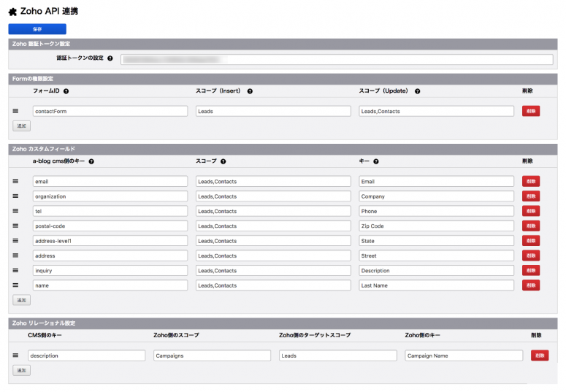Add a new Zoho custom field row
566x392 pixels.
[21, 300]
